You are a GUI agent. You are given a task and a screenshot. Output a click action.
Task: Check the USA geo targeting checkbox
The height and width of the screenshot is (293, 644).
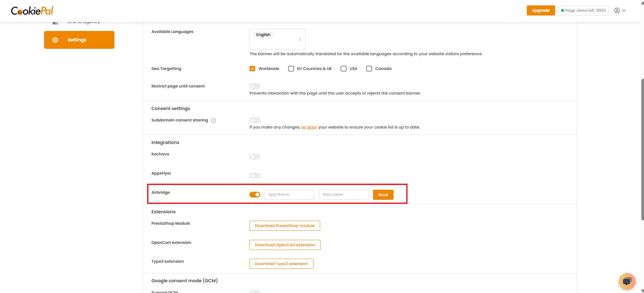tap(343, 69)
